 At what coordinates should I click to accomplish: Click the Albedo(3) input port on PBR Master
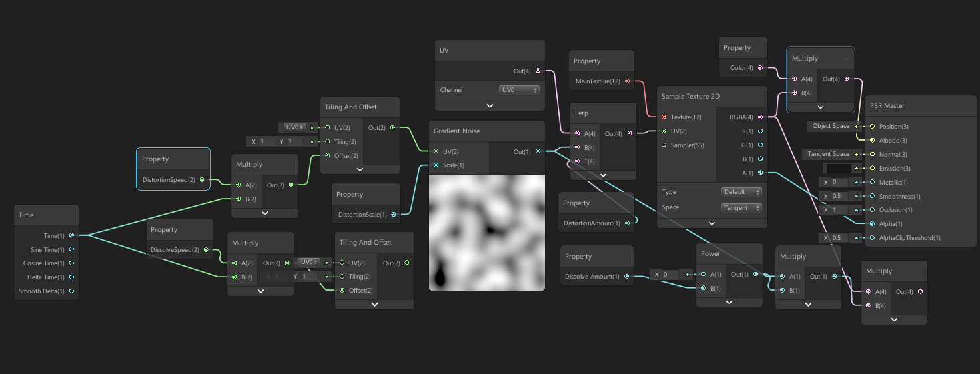click(x=871, y=141)
